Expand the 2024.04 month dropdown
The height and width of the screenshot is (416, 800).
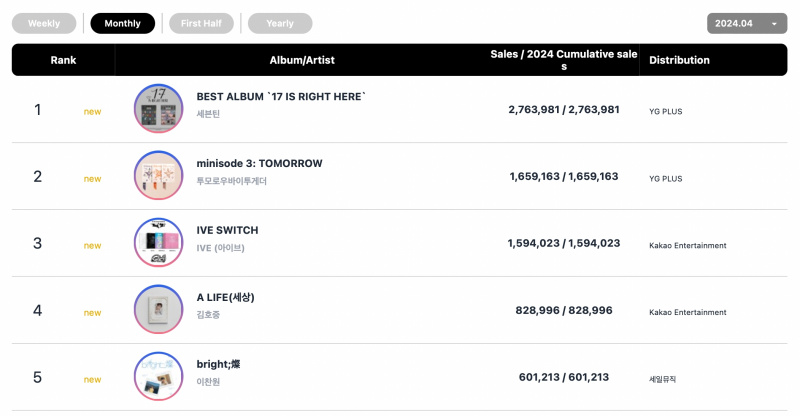tap(746, 23)
